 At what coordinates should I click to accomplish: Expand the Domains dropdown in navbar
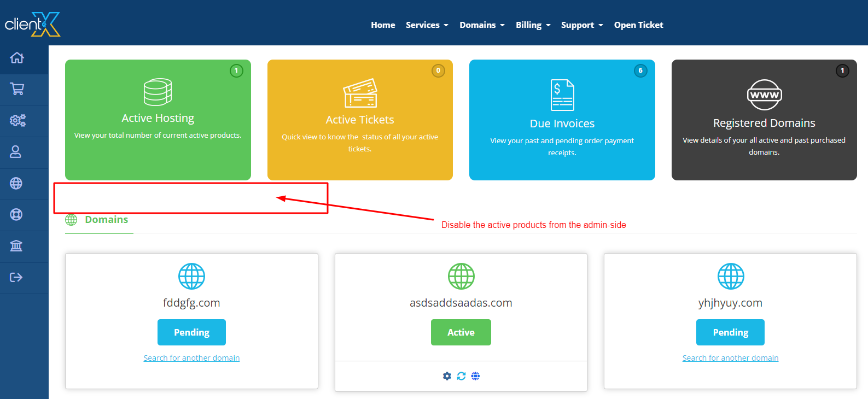click(482, 25)
